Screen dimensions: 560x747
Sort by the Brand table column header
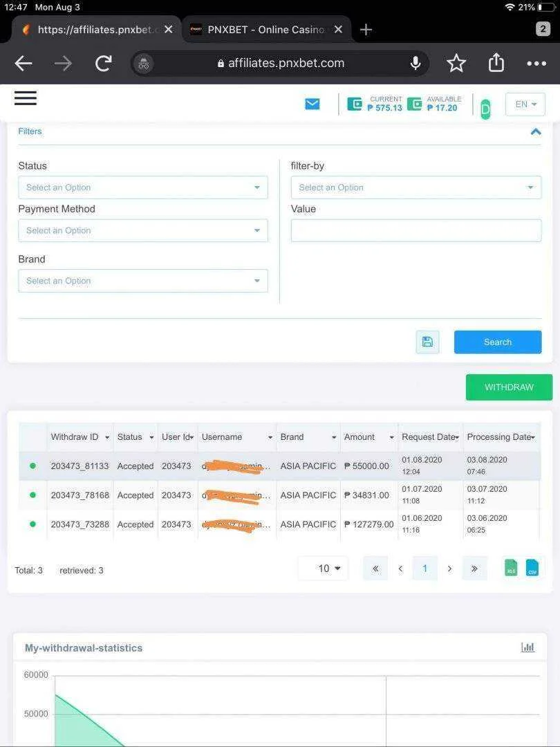(308, 437)
